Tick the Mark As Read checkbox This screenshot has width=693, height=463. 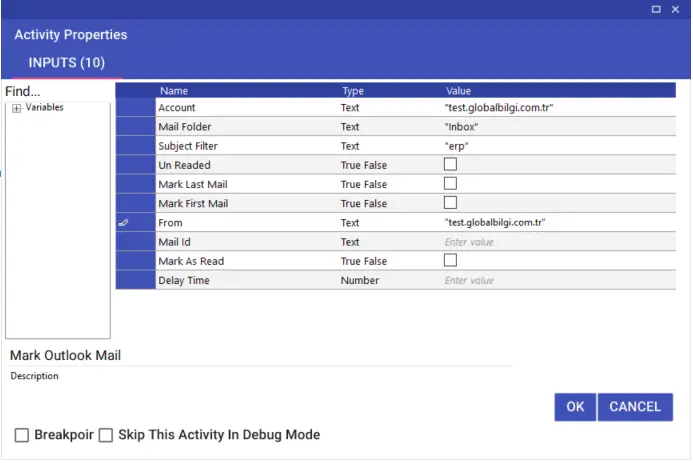(x=450, y=261)
